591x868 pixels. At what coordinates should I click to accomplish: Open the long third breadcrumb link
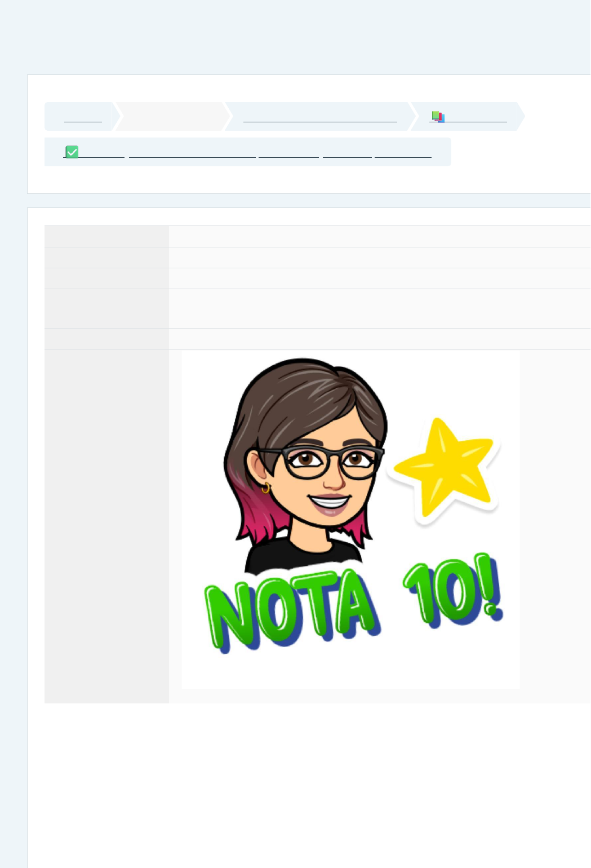click(319, 117)
